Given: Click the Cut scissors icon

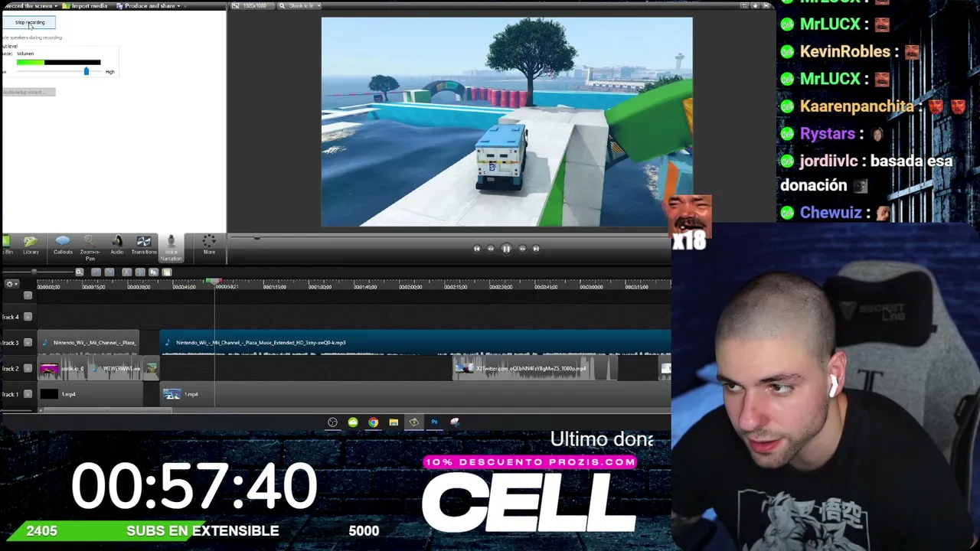Looking at the screenshot, I should (x=126, y=272).
